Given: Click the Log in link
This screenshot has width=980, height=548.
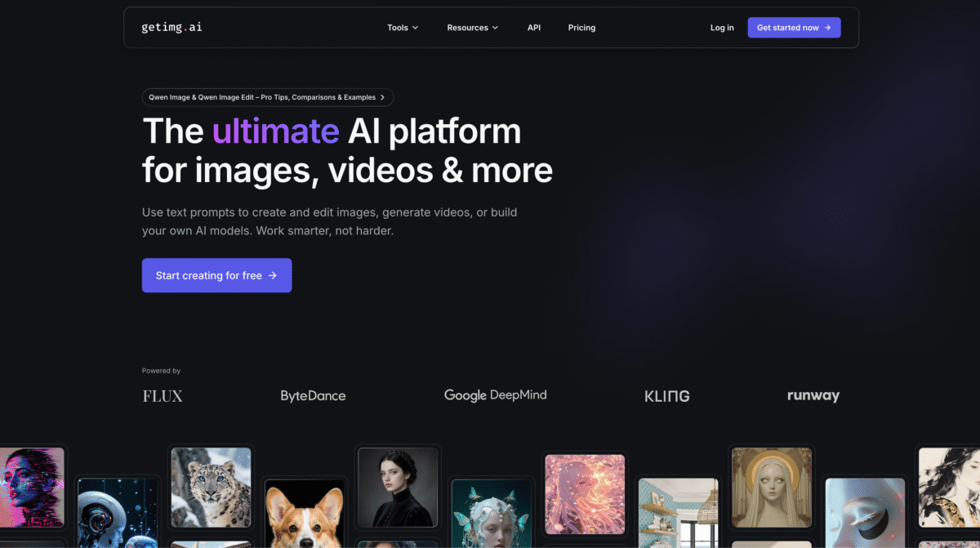Looking at the screenshot, I should pos(722,28).
